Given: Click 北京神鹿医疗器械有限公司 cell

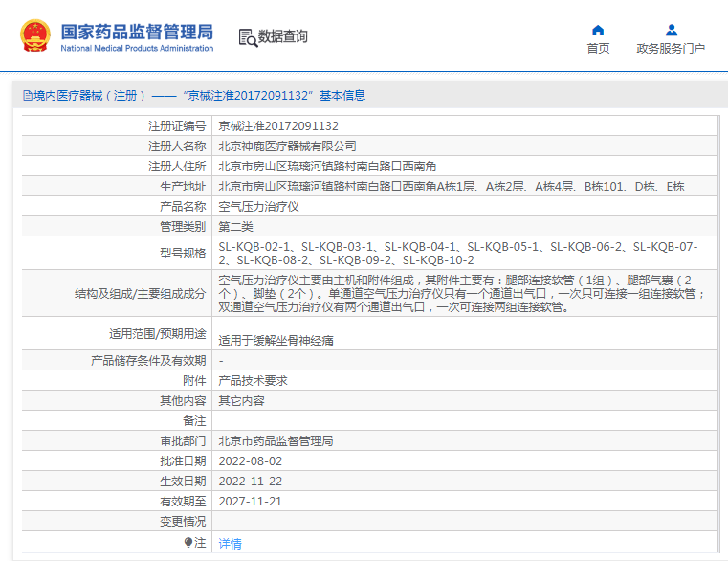Looking at the screenshot, I should (x=287, y=146).
